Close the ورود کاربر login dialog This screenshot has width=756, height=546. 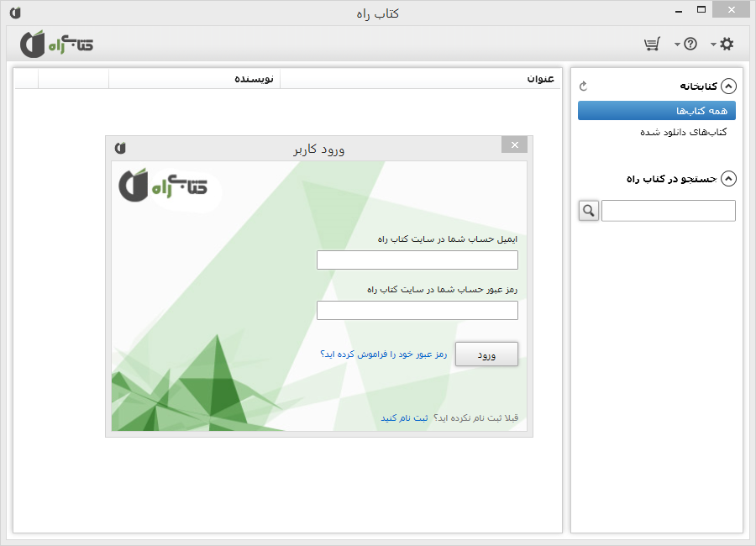[514, 144]
